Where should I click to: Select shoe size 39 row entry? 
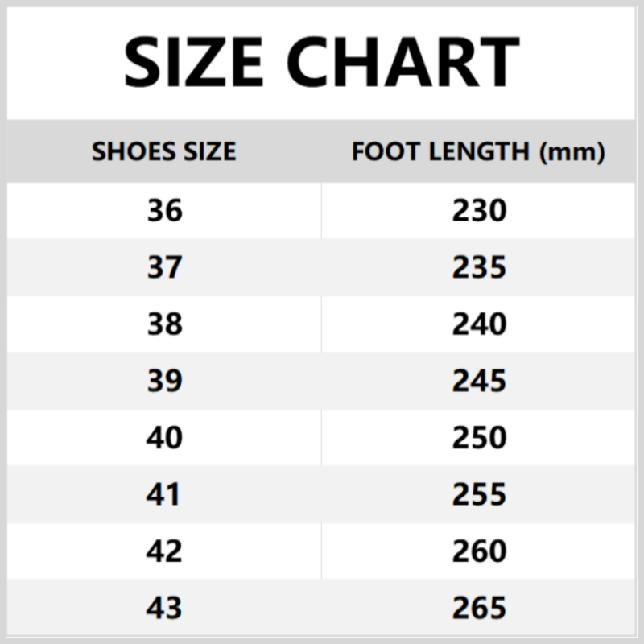(x=164, y=381)
